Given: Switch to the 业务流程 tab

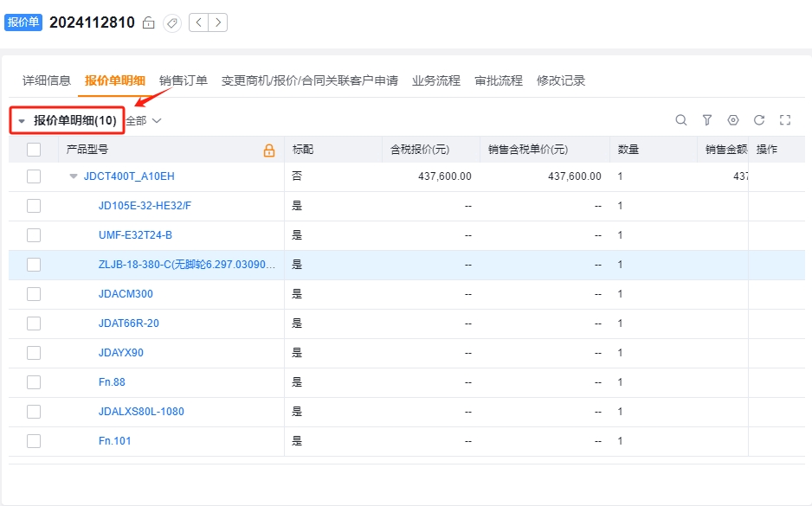Looking at the screenshot, I should coord(436,80).
